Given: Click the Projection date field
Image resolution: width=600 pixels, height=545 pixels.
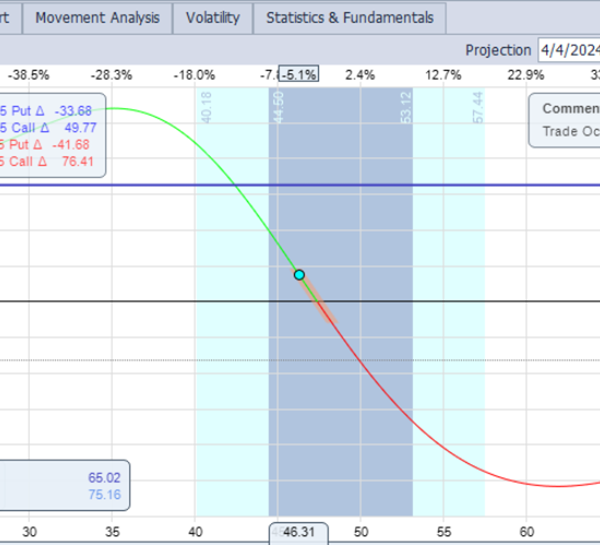Looking at the screenshot, I should [x=567, y=50].
